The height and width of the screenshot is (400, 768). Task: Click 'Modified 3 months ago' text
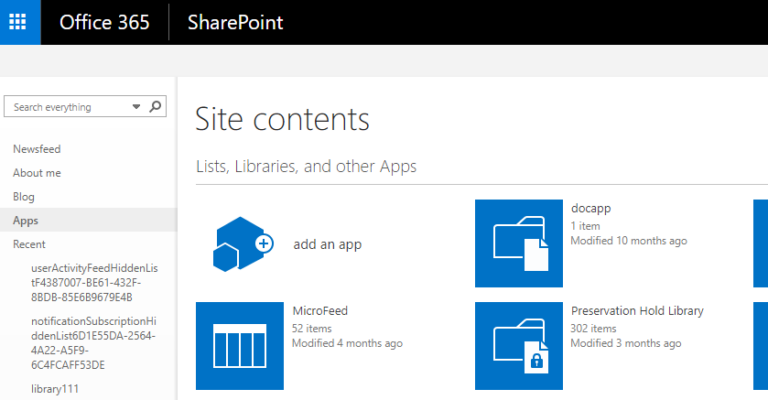coord(625,343)
